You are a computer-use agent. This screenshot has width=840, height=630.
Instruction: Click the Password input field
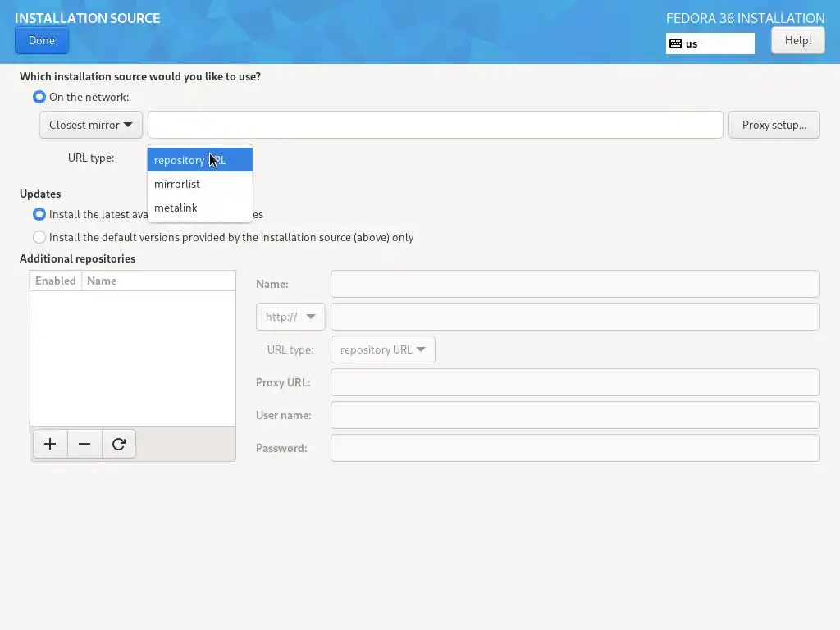575,448
